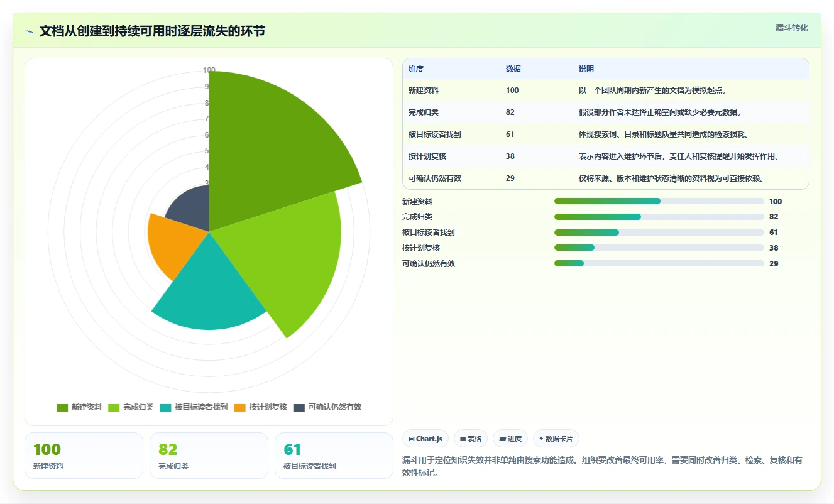
Task: Click the 表格 chip
Action: click(471, 439)
